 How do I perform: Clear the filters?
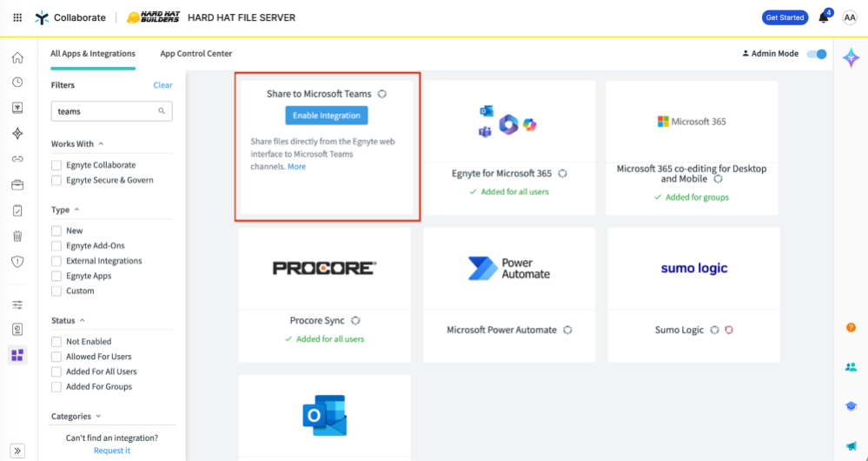coord(162,85)
